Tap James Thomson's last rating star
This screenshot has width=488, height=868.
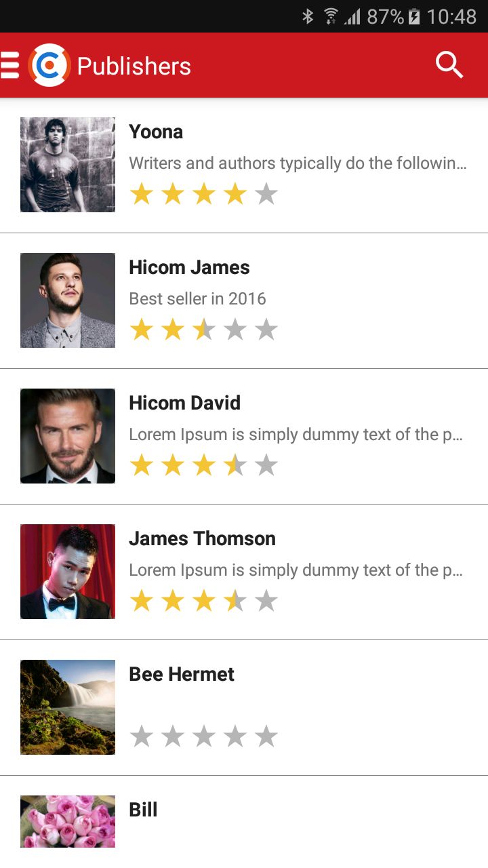pyautogui.click(x=266, y=601)
